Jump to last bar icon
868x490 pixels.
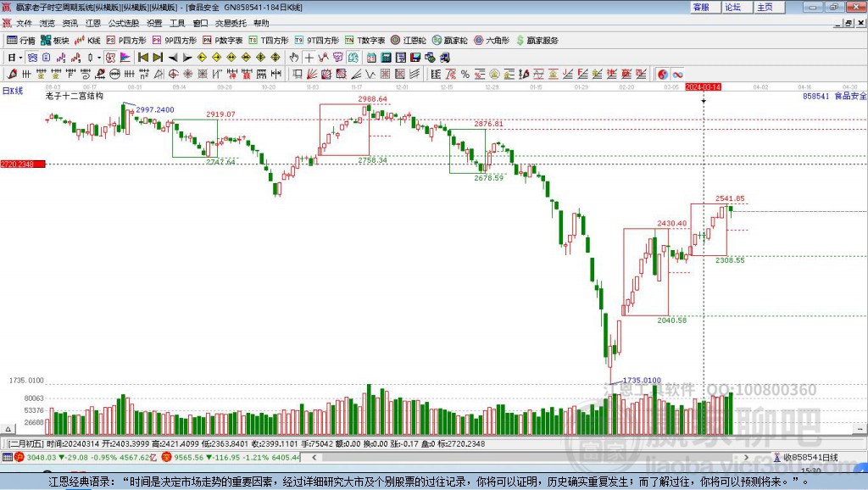pos(158,58)
